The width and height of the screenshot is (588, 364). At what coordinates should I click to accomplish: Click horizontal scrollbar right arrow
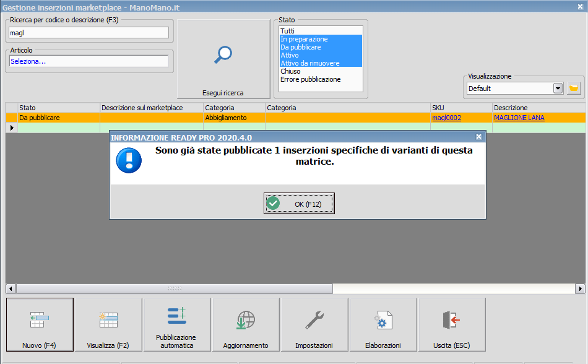tap(580, 288)
